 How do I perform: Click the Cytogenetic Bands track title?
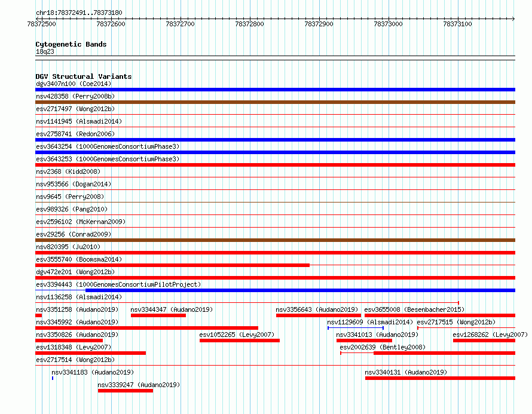click(71, 44)
